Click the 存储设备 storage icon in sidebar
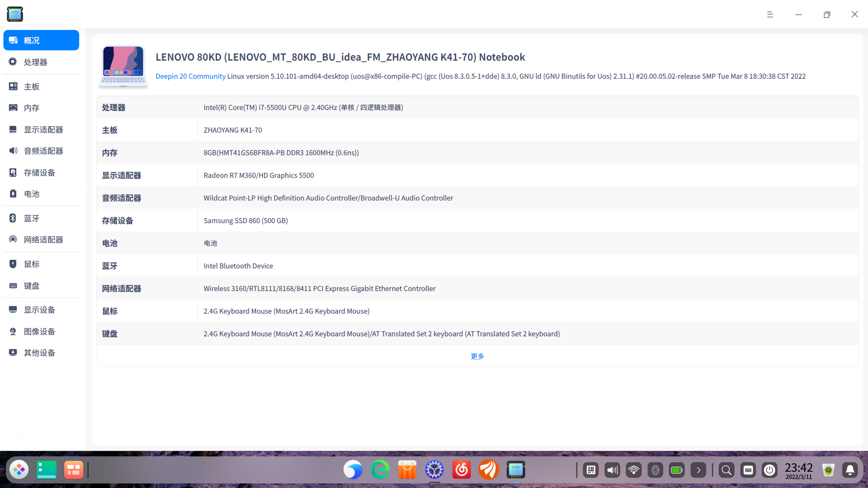Viewport: 868px width, 488px height. click(x=13, y=172)
